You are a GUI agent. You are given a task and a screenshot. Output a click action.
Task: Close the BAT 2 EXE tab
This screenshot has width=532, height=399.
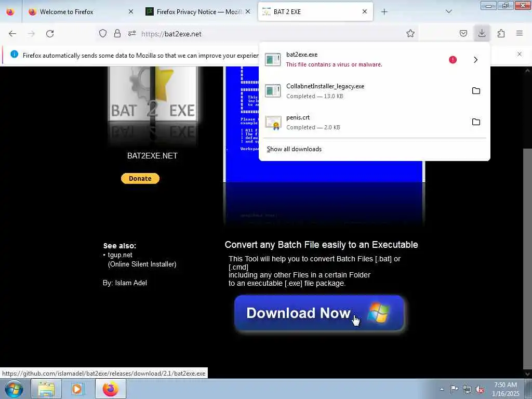point(365,11)
